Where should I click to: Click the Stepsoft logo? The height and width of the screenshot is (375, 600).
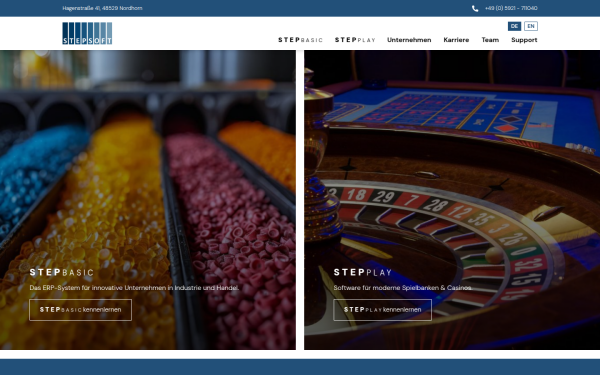point(87,33)
